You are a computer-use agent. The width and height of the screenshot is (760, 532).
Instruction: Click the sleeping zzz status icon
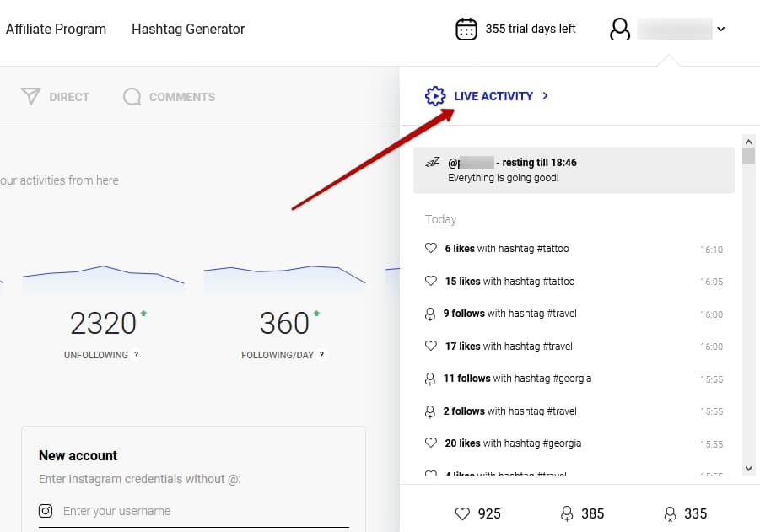pos(433,162)
